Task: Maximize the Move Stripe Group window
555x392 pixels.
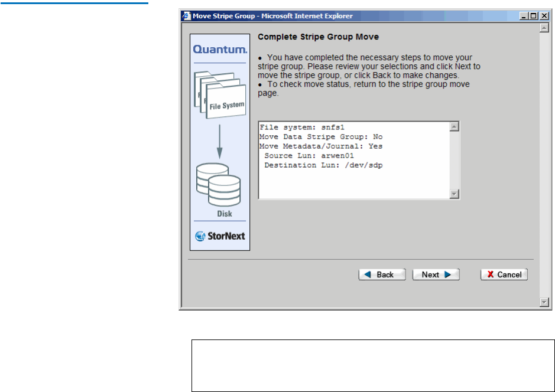Action: (533, 16)
